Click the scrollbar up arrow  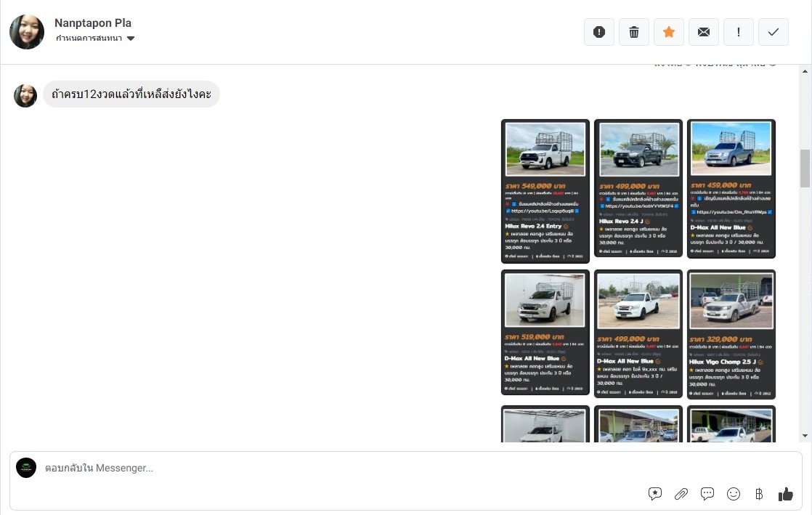pos(805,71)
